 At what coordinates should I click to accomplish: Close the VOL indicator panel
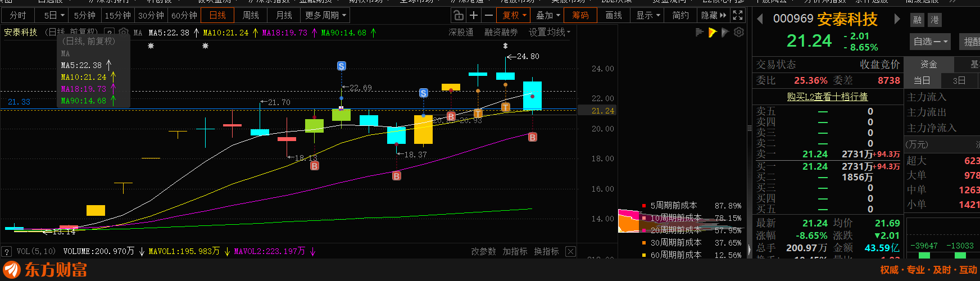(571, 252)
